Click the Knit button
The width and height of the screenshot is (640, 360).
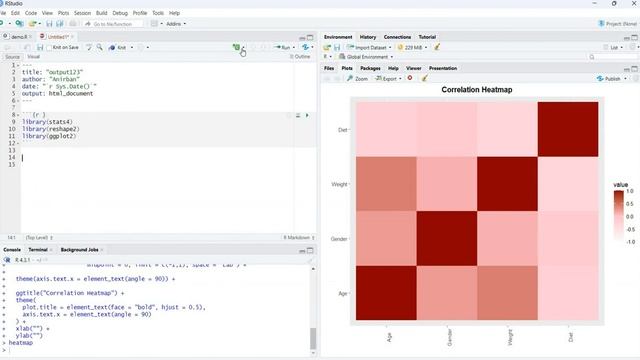click(118, 48)
